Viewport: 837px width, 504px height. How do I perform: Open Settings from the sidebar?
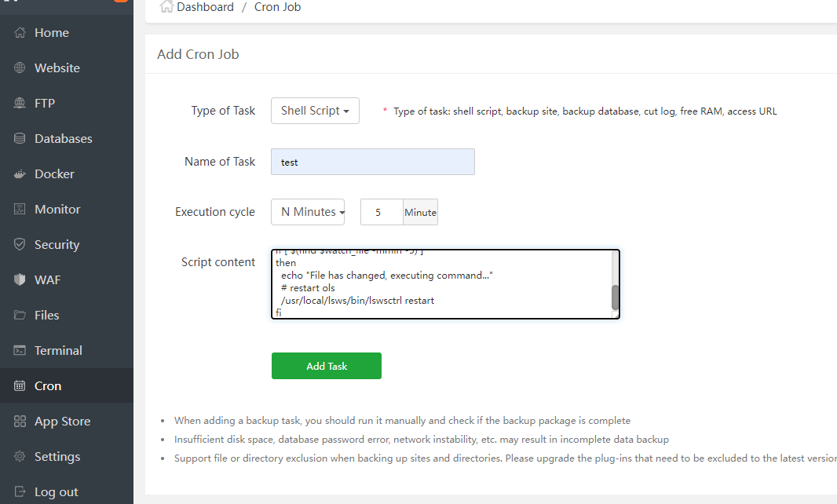pyautogui.click(x=57, y=457)
